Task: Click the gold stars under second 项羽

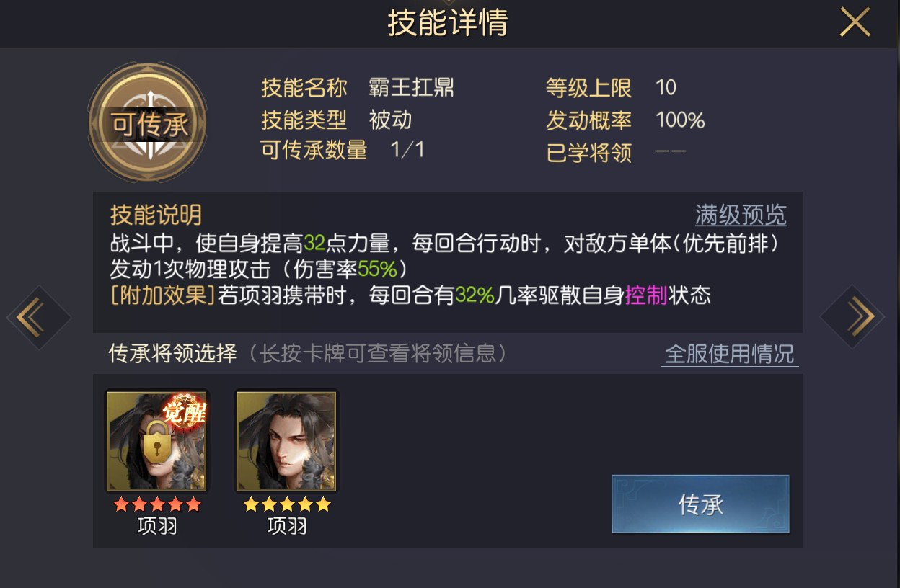Action: click(x=287, y=505)
